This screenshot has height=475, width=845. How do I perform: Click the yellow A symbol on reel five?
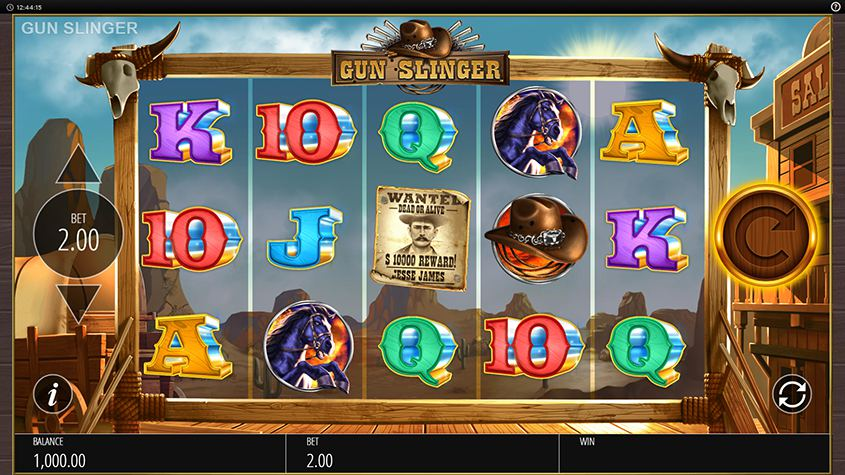(x=644, y=132)
